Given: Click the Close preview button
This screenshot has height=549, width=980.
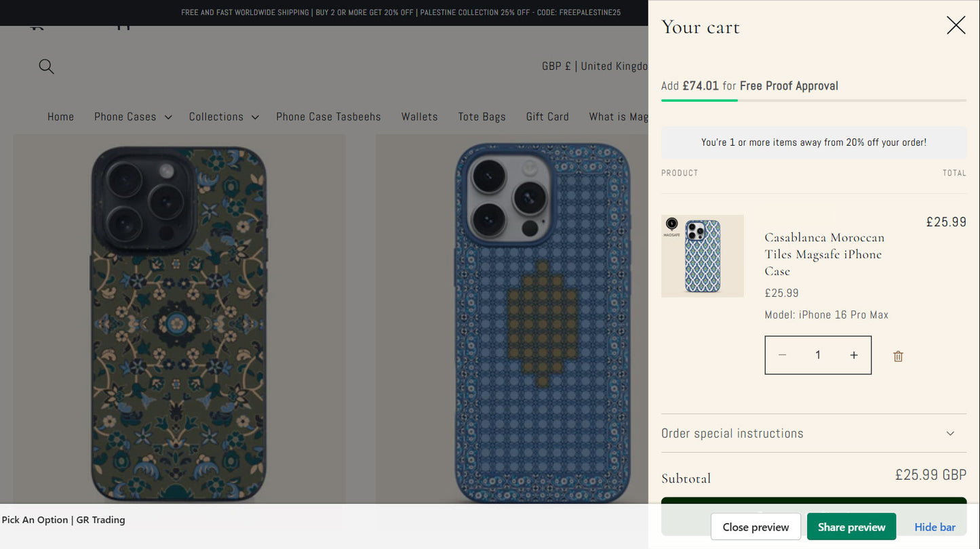Looking at the screenshot, I should (x=756, y=527).
